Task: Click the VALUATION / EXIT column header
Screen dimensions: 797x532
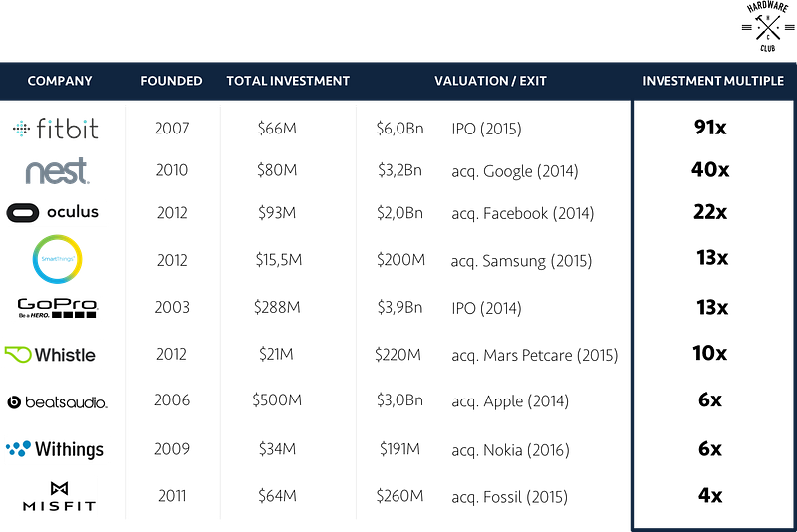Action: [490, 81]
